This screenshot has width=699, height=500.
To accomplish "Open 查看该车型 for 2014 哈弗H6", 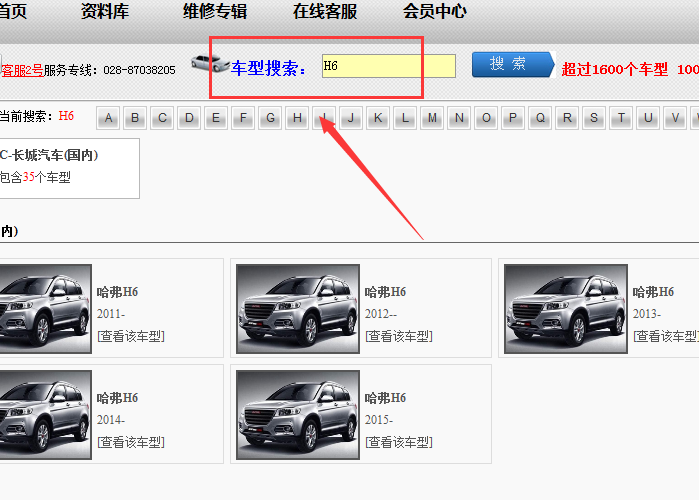I will point(131,442).
